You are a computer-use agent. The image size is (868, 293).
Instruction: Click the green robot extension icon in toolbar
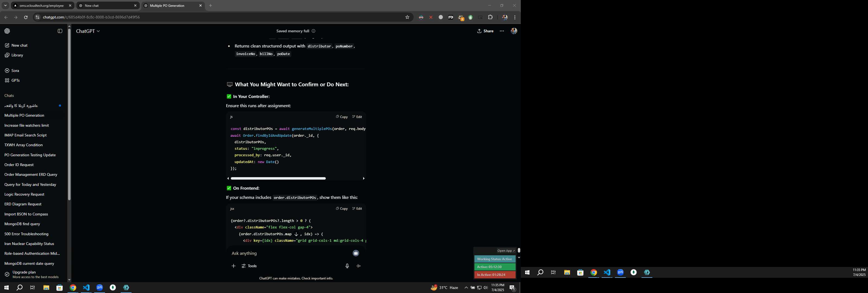point(470,17)
